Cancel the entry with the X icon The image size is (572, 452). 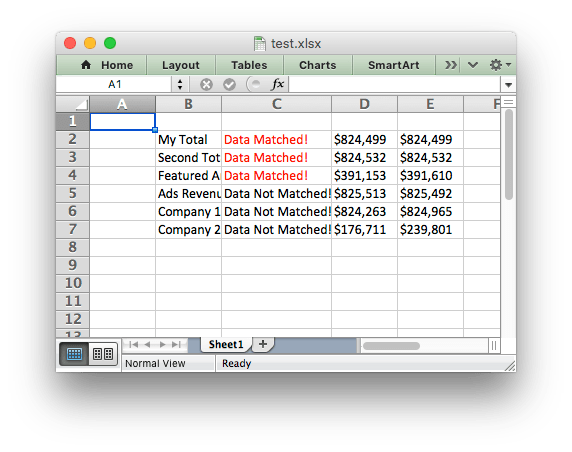tap(206, 85)
